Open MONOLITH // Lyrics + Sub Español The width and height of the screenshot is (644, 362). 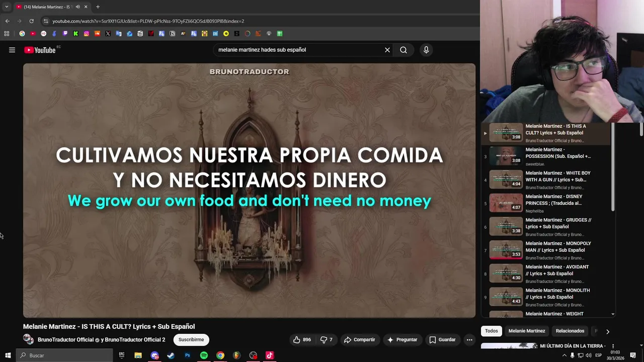pyautogui.click(x=547, y=297)
